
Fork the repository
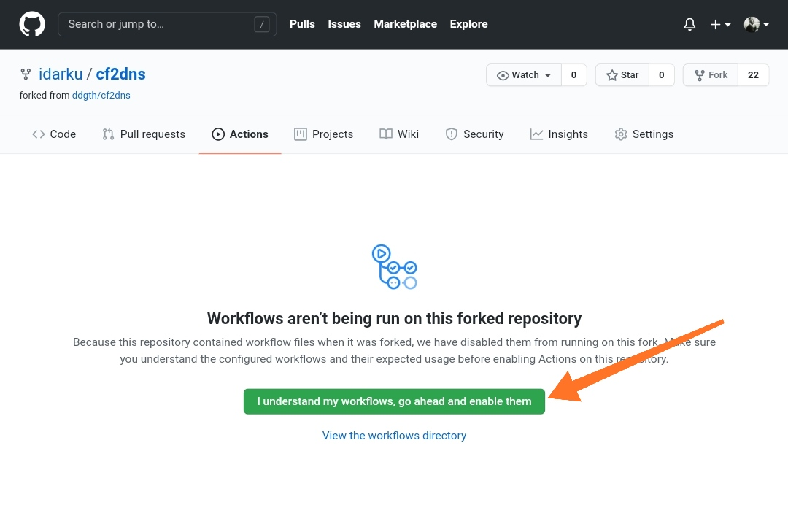(711, 75)
